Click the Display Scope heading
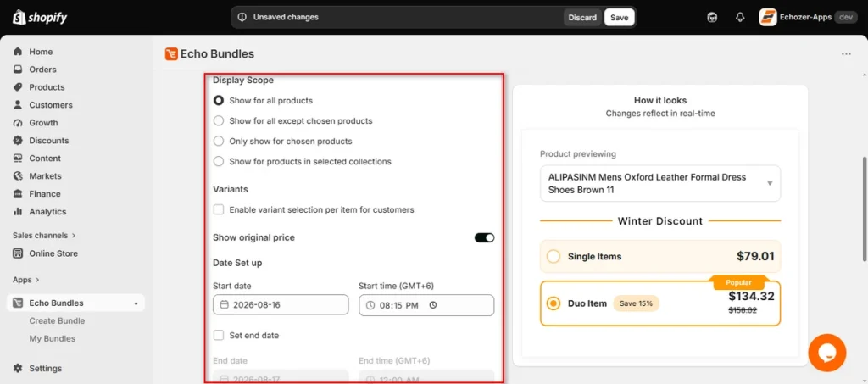 [243, 80]
